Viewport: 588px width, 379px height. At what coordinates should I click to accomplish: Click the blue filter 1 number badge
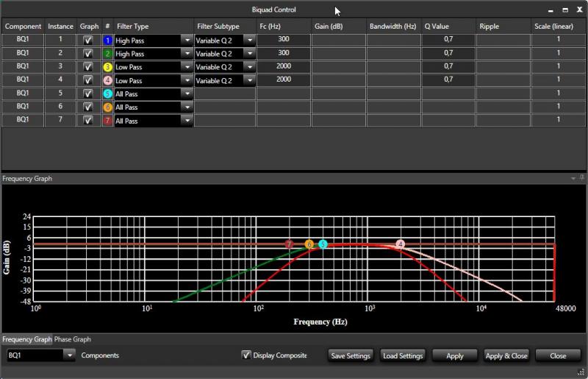coord(107,40)
